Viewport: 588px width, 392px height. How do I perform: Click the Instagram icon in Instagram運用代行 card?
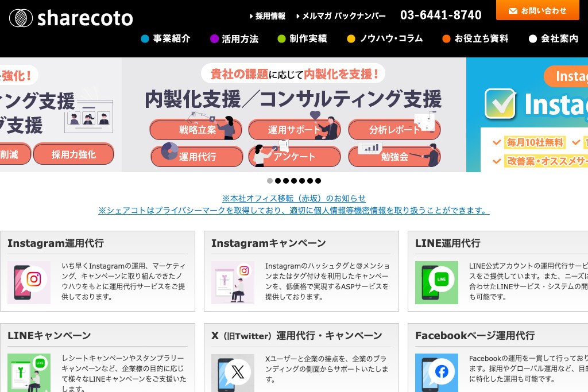pos(29,282)
